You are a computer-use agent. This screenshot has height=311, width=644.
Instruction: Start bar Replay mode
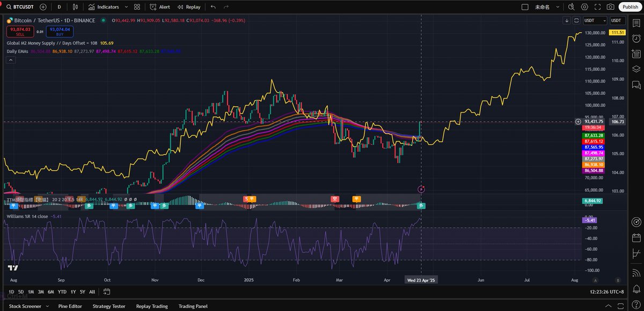(188, 7)
